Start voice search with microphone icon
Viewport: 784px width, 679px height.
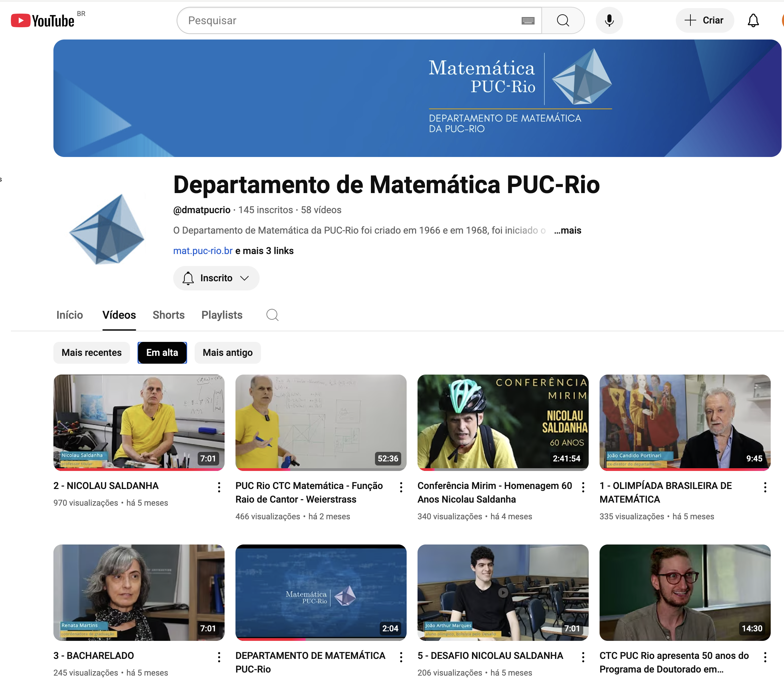click(609, 20)
